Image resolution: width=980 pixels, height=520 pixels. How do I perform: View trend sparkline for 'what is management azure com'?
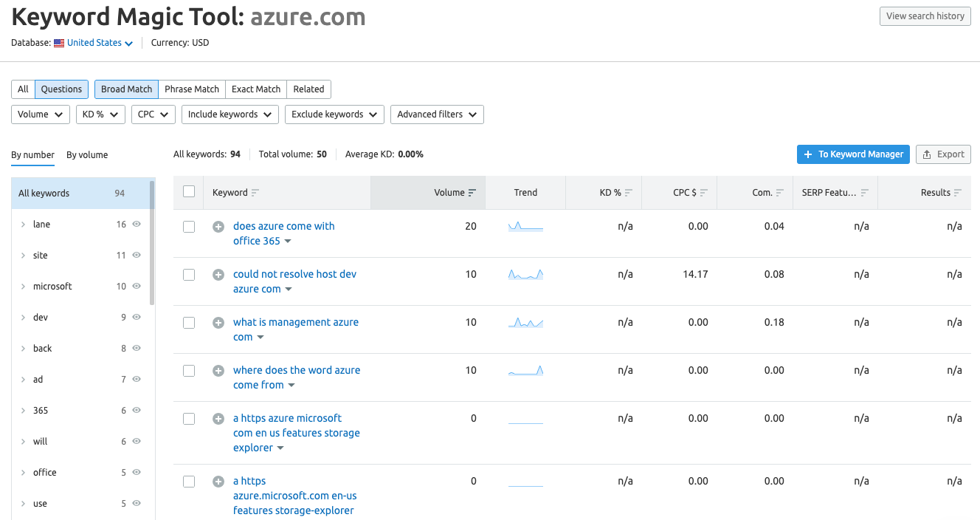525,322
